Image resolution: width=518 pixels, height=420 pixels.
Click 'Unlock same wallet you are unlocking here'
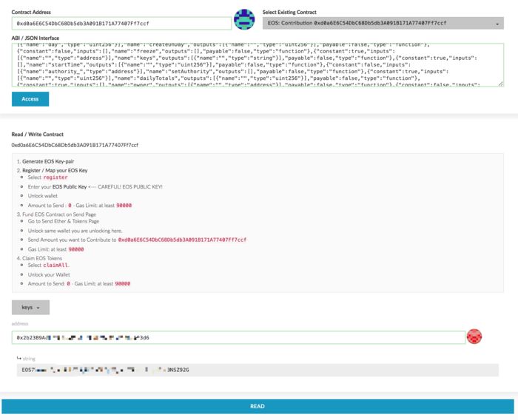tap(75, 231)
